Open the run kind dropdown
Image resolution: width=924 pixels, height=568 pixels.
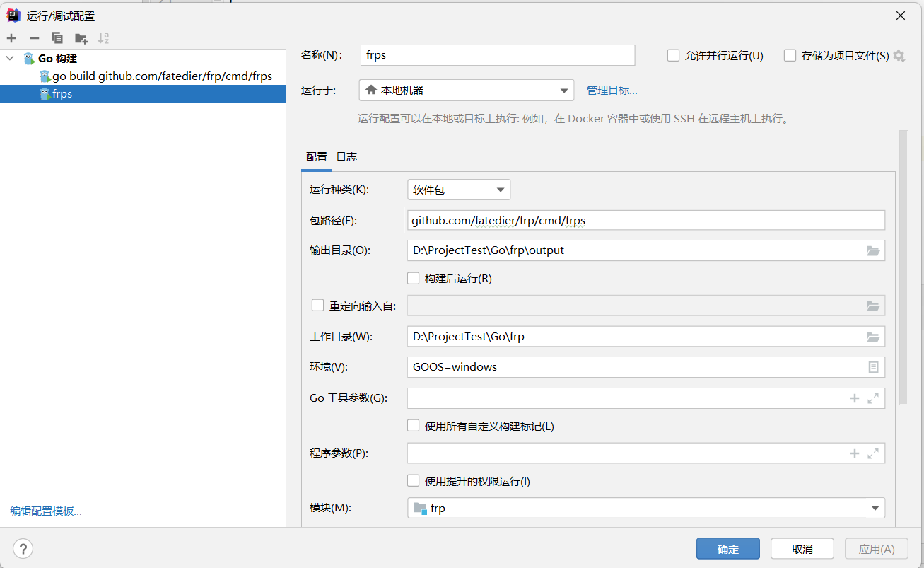click(459, 190)
